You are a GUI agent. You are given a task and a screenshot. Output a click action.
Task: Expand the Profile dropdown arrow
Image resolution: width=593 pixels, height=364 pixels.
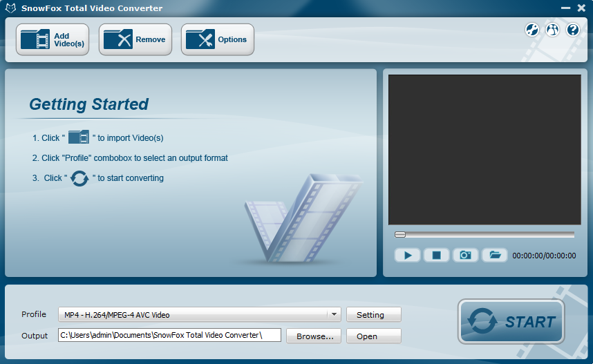point(335,314)
